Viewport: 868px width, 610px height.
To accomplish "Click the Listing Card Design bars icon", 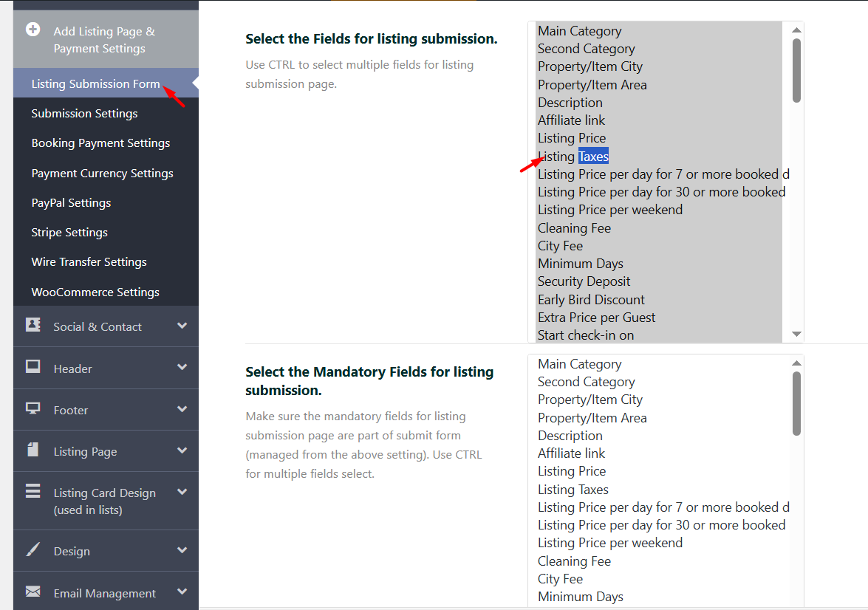I will pos(33,492).
